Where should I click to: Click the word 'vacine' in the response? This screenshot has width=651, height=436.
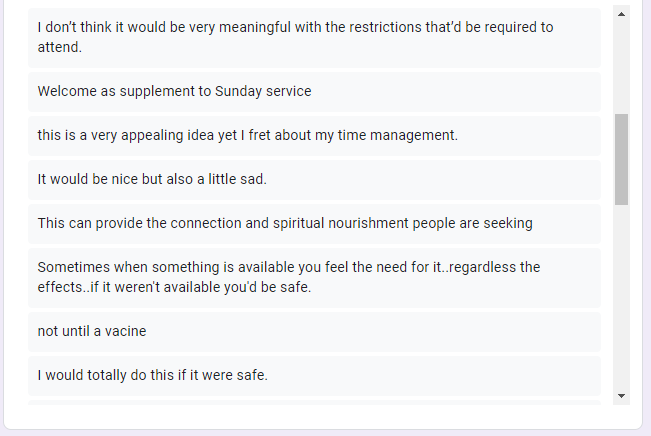[x=125, y=331]
